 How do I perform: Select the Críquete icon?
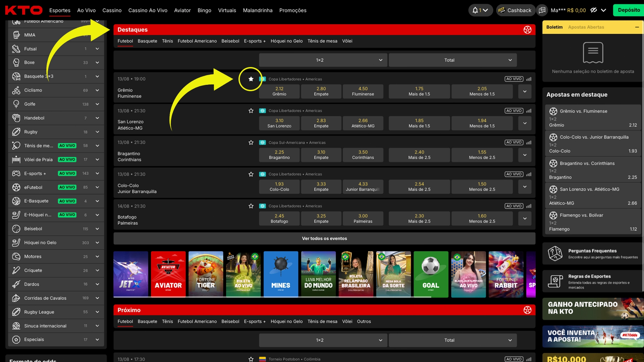16,270
